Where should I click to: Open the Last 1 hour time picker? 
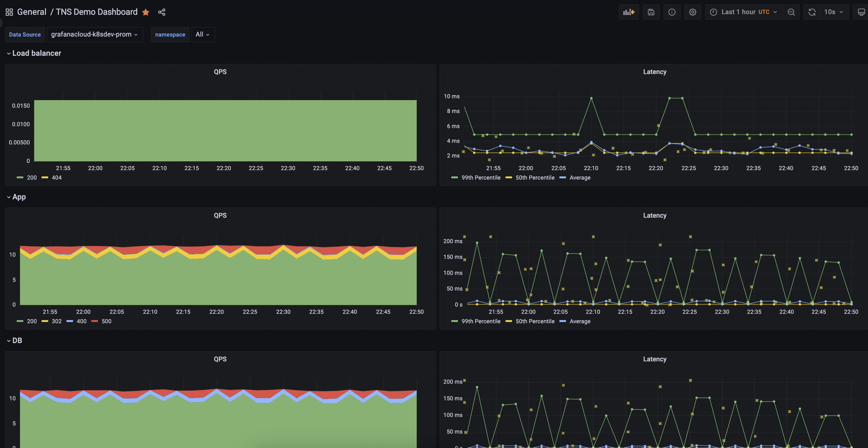(744, 12)
